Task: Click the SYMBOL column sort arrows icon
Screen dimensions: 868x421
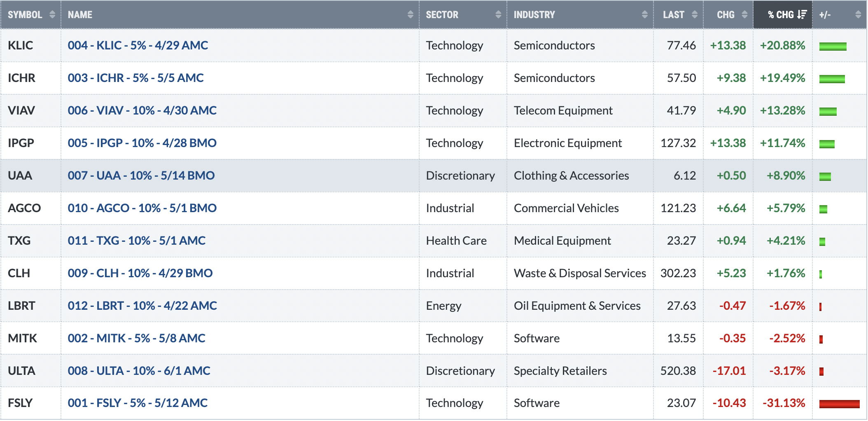Action: (52, 14)
